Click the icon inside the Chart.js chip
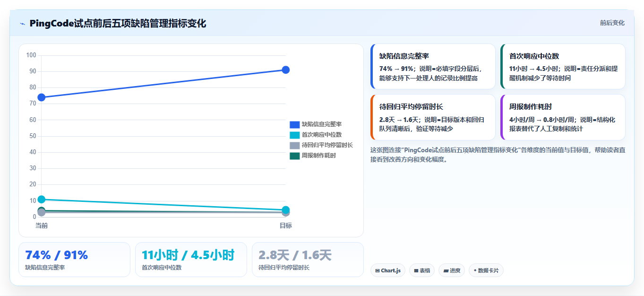 (x=378, y=271)
